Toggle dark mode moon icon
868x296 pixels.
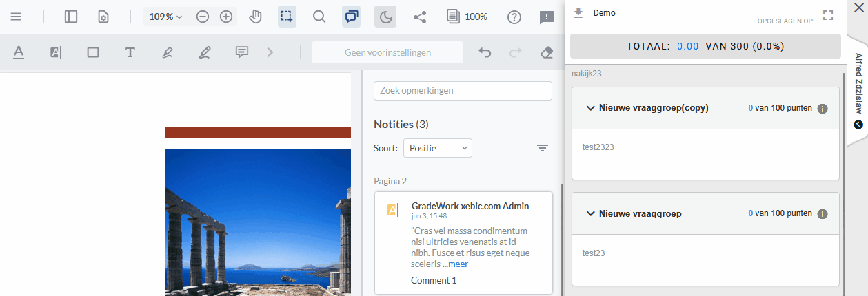coord(385,17)
